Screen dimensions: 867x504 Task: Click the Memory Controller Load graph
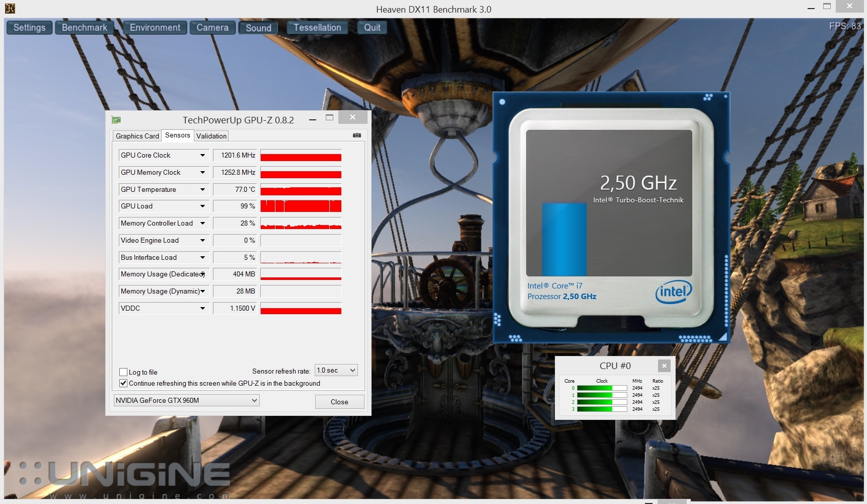(x=301, y=223)
